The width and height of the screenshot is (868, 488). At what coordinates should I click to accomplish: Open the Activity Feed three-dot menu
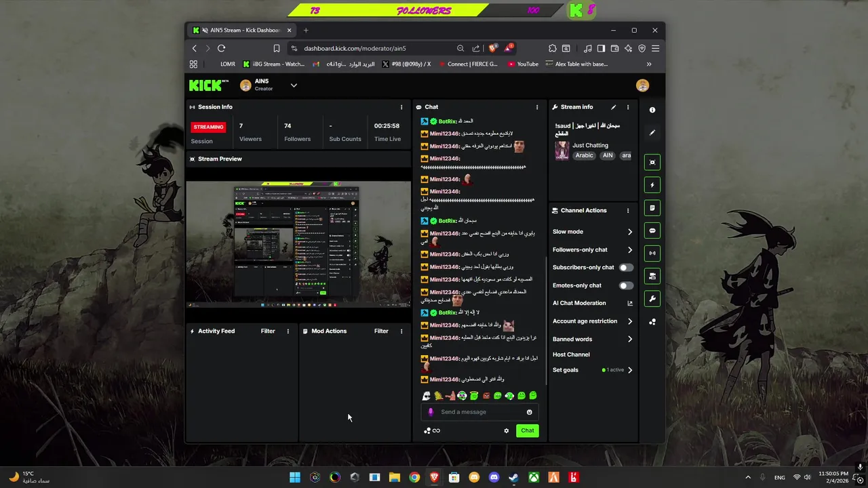coord(288,331)
